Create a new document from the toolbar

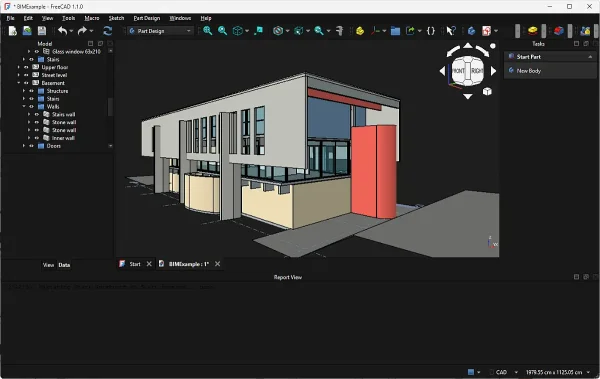(13, 31)
